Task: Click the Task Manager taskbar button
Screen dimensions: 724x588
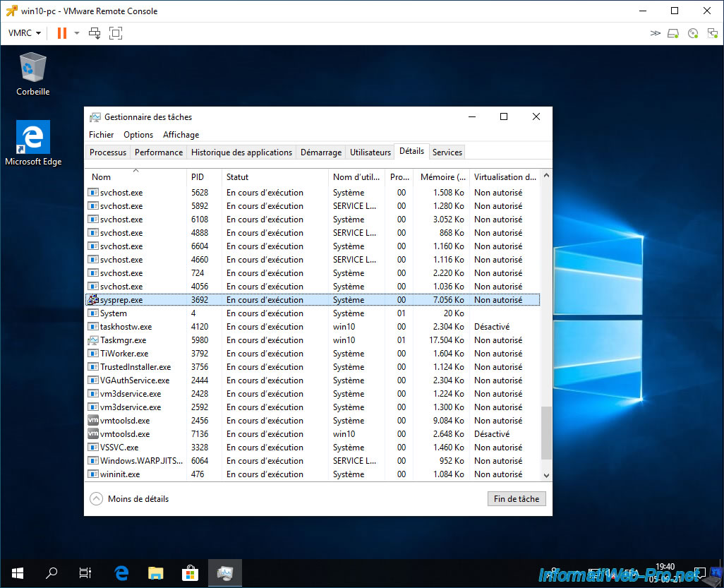Action: coord(225,573)
